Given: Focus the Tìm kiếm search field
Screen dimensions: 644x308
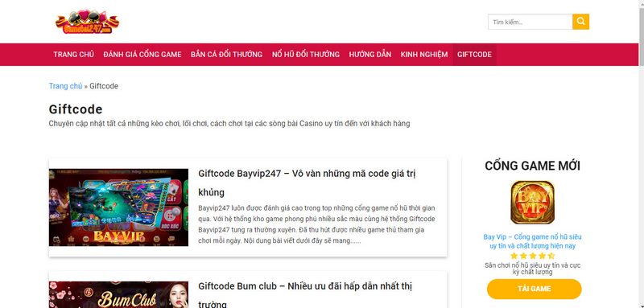Looking at the screenshot, I should (x=530, y=22).
